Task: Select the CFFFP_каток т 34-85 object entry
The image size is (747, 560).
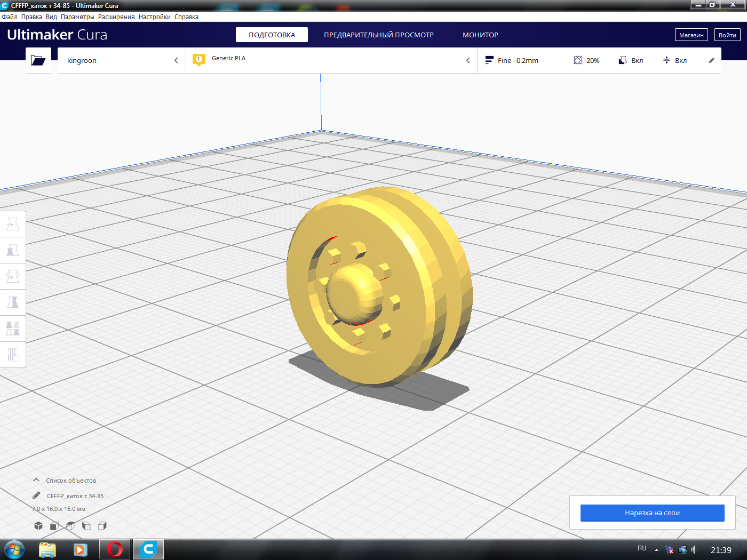Action: pyautogui.click(x=75, y=496)
